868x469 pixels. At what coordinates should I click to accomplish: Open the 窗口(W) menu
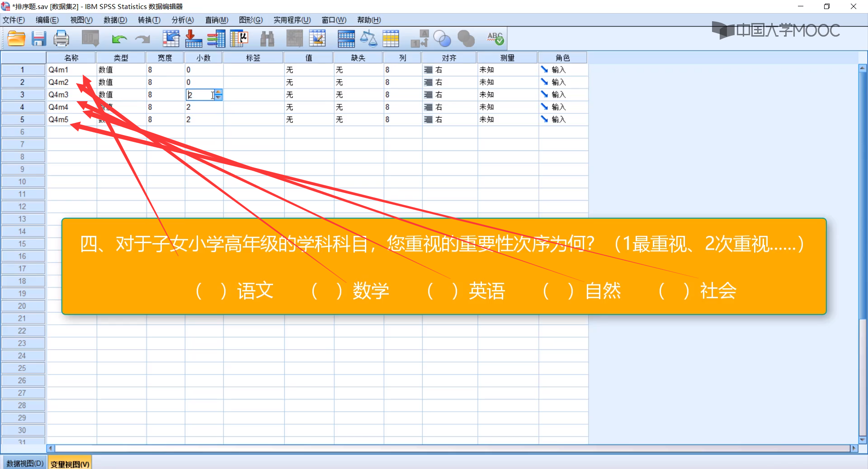pyautogui.click(x=334, y=20)
